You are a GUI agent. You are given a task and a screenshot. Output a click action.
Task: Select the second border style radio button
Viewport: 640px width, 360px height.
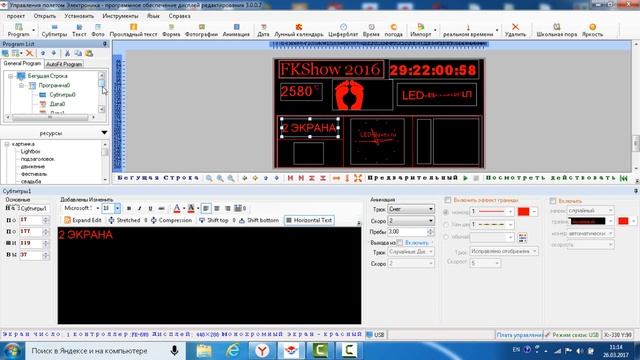446,224
